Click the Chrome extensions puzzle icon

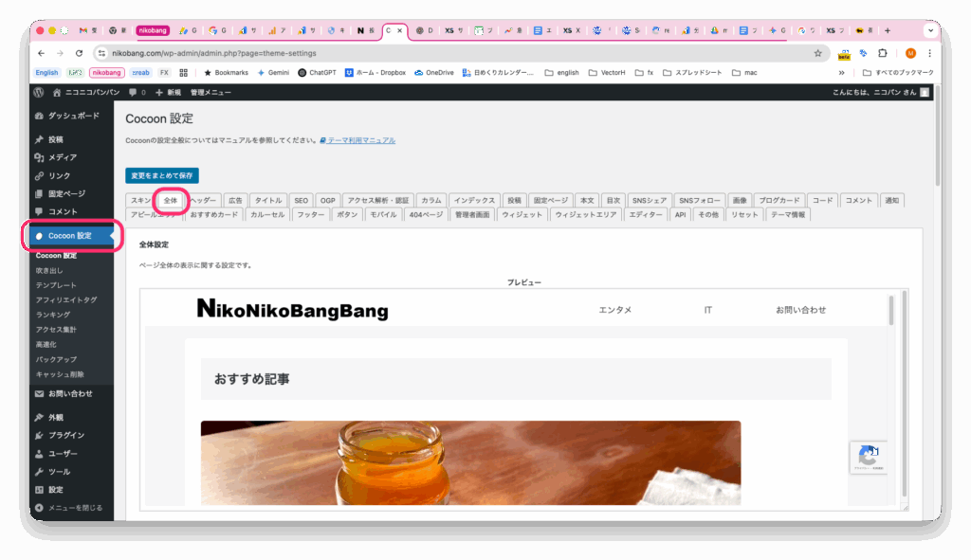click(883, 53)
